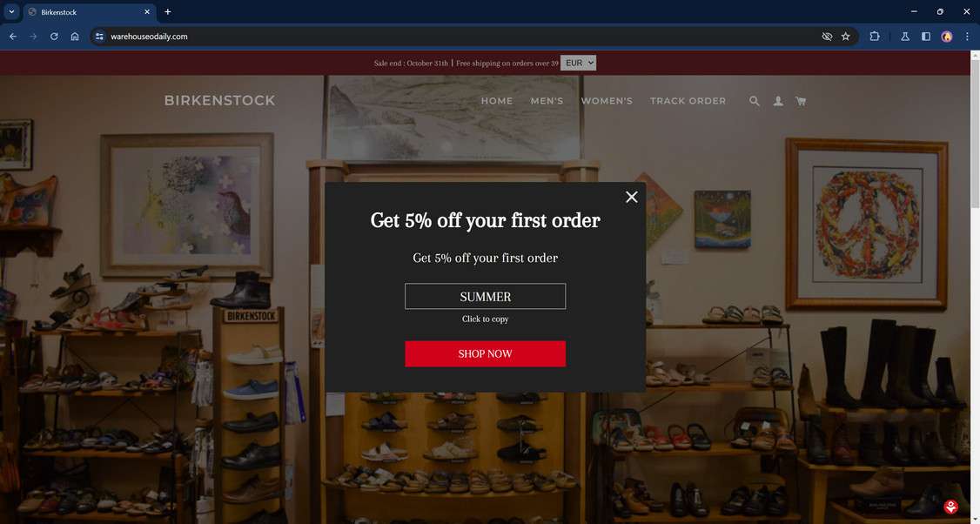The height and width of the screenshot is (524, 980).
Task: Go to the browser home page
Action: coord(74,37)
